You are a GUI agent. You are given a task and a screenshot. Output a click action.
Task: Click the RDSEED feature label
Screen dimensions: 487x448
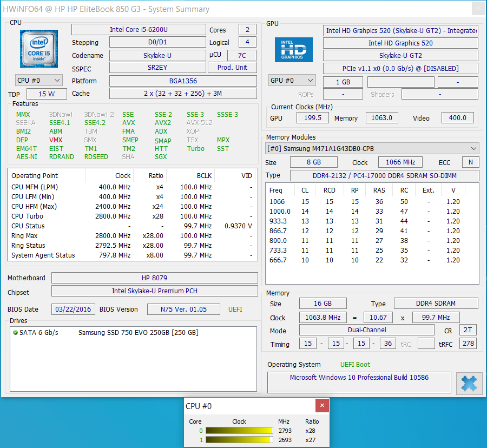96,157
